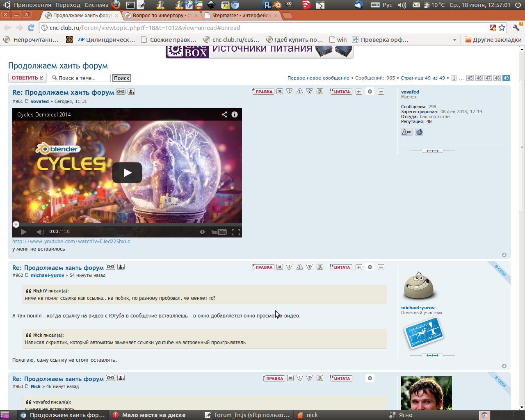Expand vovafed profile panel handle
This screenshot has height=420, width=525.
click(432, 151)
